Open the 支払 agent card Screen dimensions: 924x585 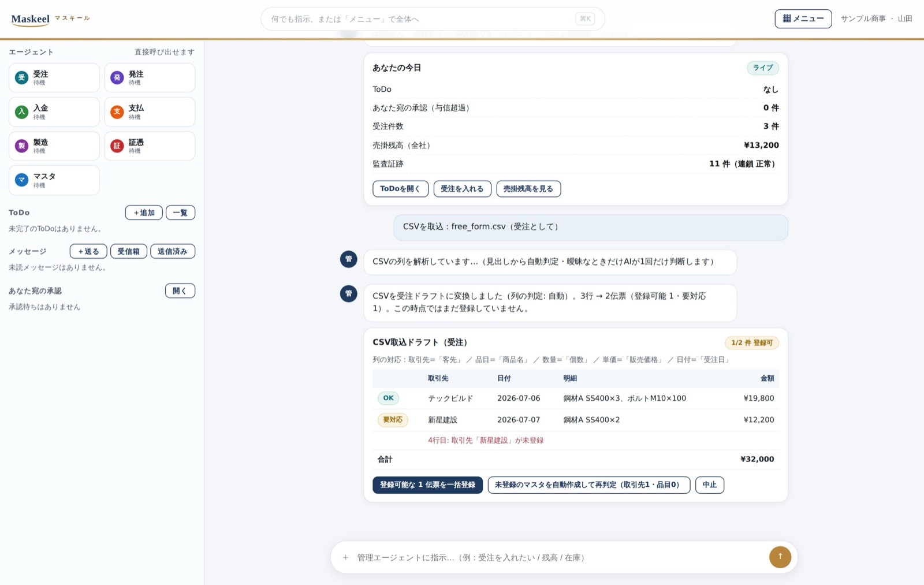(x=150, y=111)
